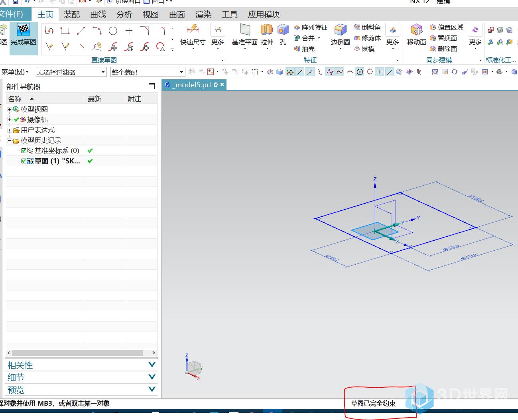Image resolution: width=518 pixels, height=420 pixels.
Task: Switch to the 曲线 ribbon tab
Action: point(98,15)
